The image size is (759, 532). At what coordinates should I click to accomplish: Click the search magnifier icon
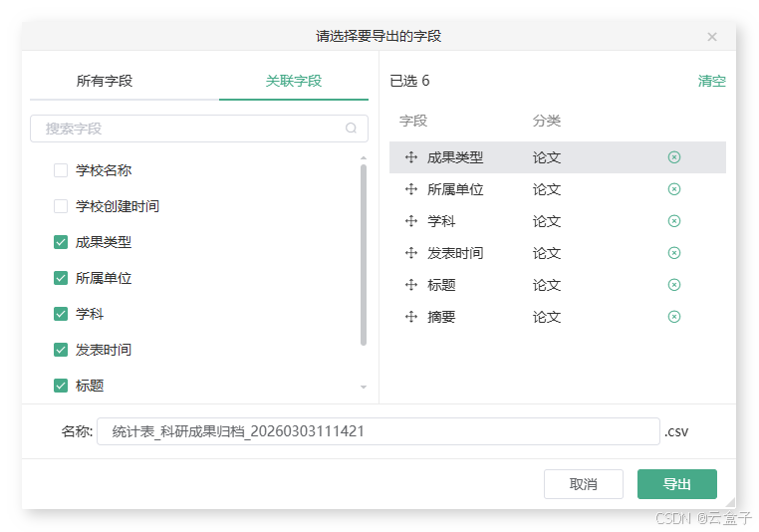[x=351, y=129]
